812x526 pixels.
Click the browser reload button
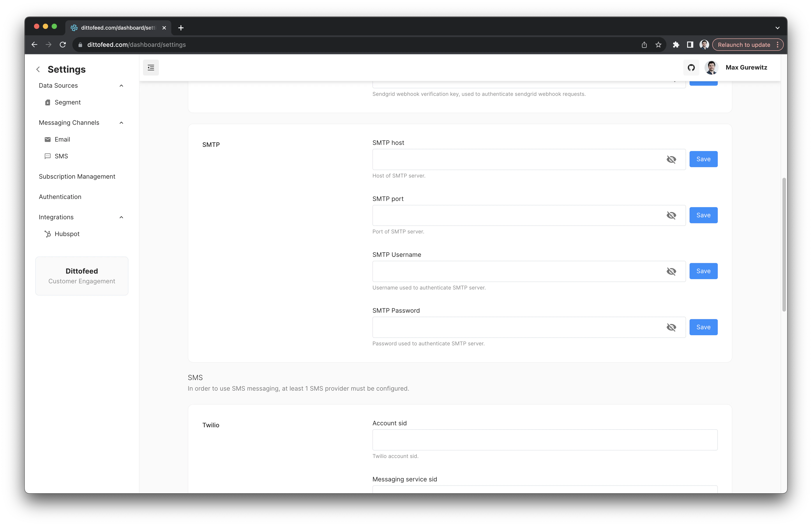63,45
